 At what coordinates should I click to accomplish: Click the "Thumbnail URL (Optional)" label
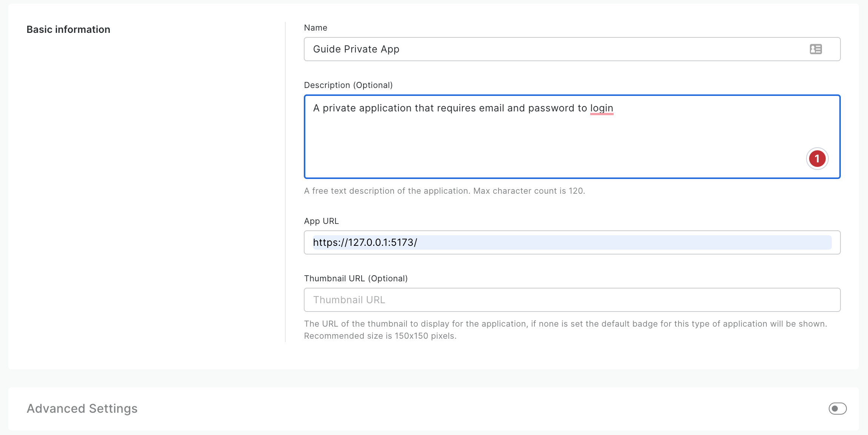pyautogui.click(x=356, y=278)
